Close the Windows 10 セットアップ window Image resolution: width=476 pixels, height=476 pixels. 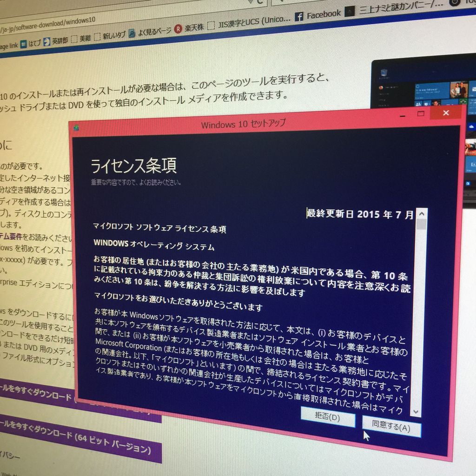pyautogui.click(x=446, y=113)
